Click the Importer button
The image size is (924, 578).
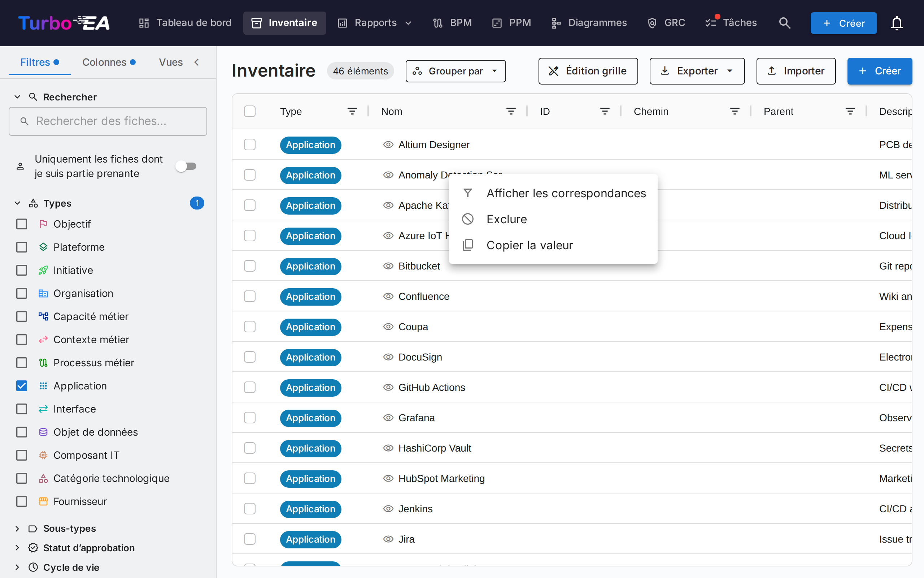[796, 71]
